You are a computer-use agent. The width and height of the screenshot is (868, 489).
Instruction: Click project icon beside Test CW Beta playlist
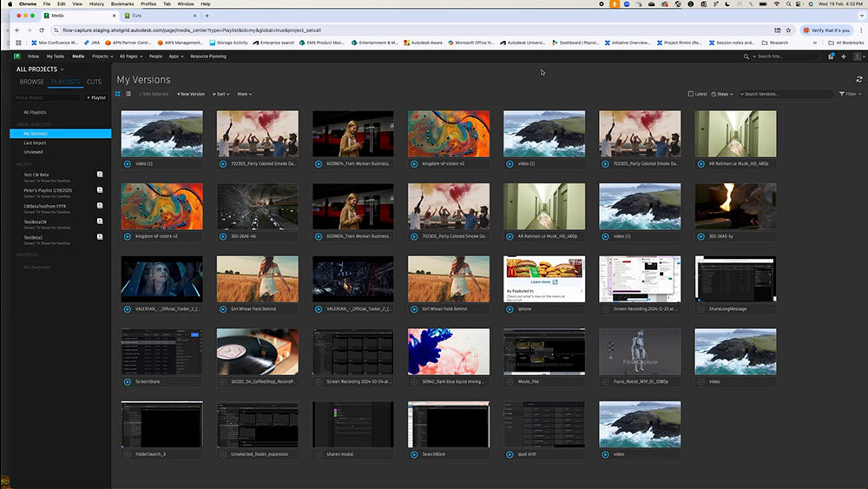coord(100,175)
